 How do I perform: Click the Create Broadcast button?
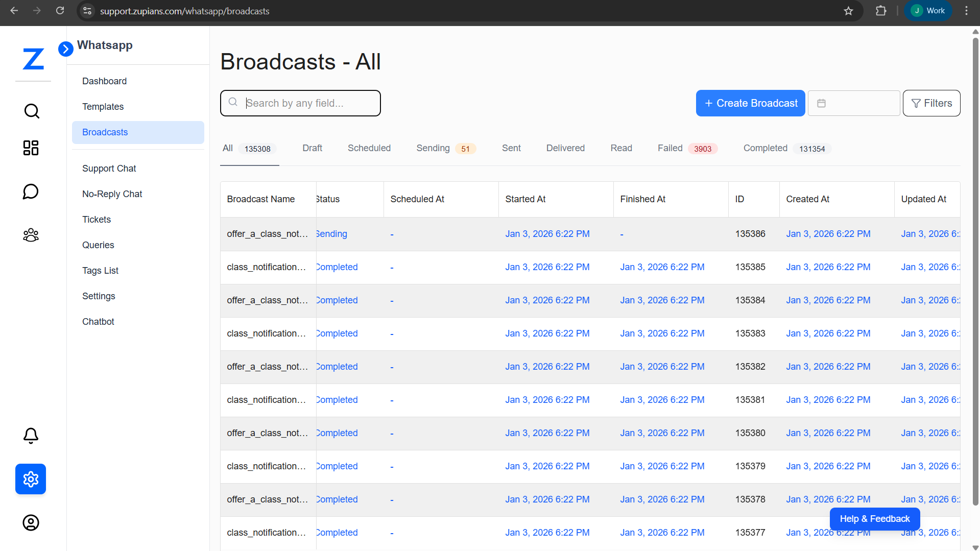coord(750,103)
